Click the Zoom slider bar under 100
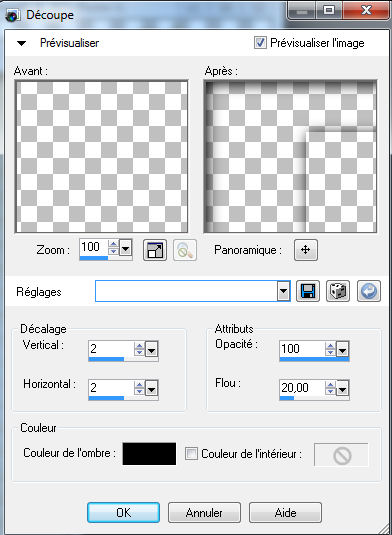 [x=106, y=258]
